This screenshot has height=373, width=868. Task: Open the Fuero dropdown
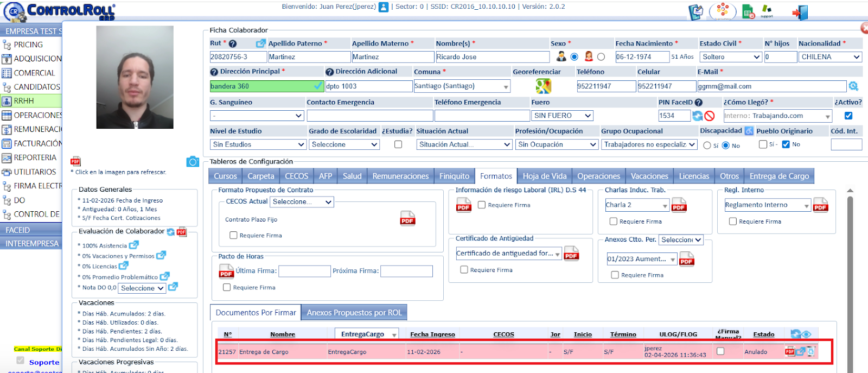pos(561,116)
